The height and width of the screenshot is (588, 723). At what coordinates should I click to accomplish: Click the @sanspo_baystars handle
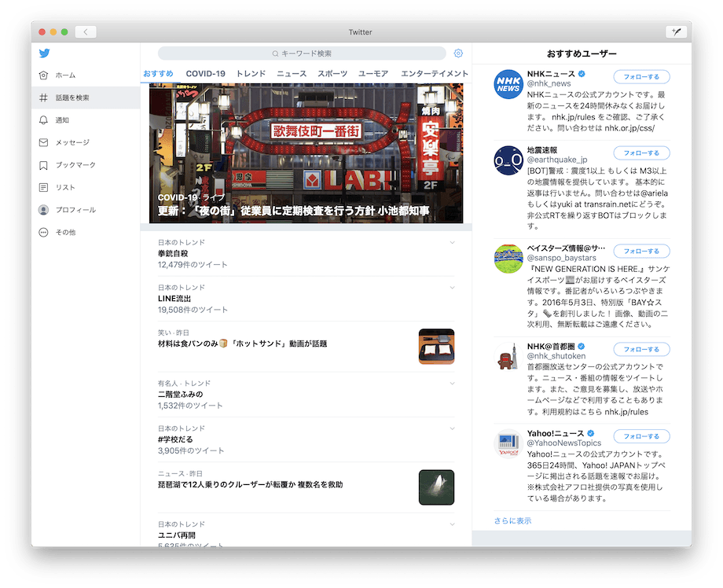[562, 258]
